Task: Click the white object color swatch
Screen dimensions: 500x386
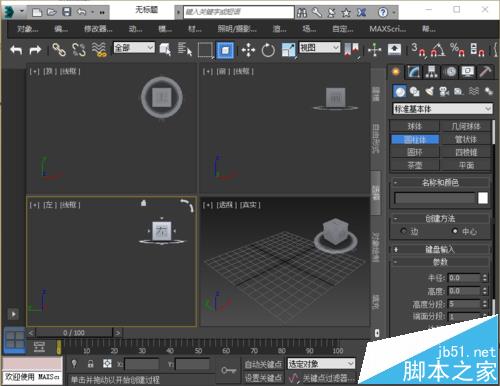Action: (x=483, y=198)
